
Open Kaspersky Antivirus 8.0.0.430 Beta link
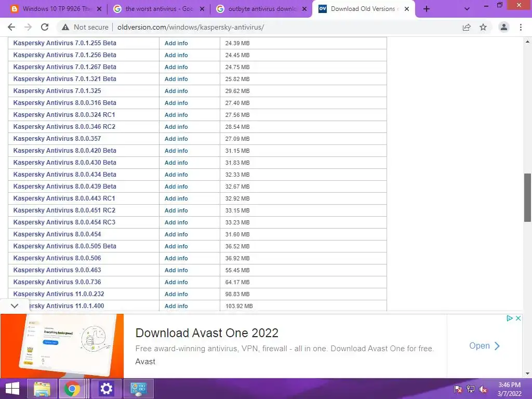tap(64, 163)
